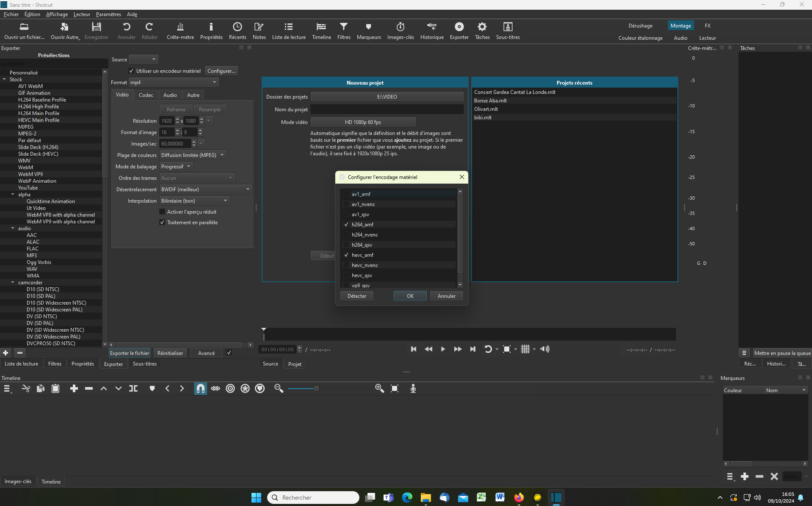
Task: Open the Mode de balayage dropdown
Action: pyautogui.click(x=176, y=167)
